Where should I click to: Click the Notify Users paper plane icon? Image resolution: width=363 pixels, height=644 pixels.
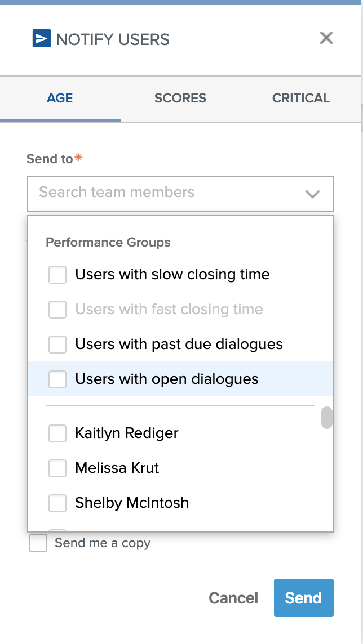coord(42,38)
